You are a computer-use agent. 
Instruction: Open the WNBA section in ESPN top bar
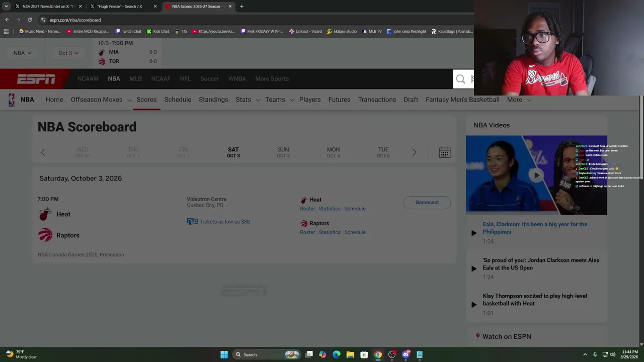coord(237,79)
